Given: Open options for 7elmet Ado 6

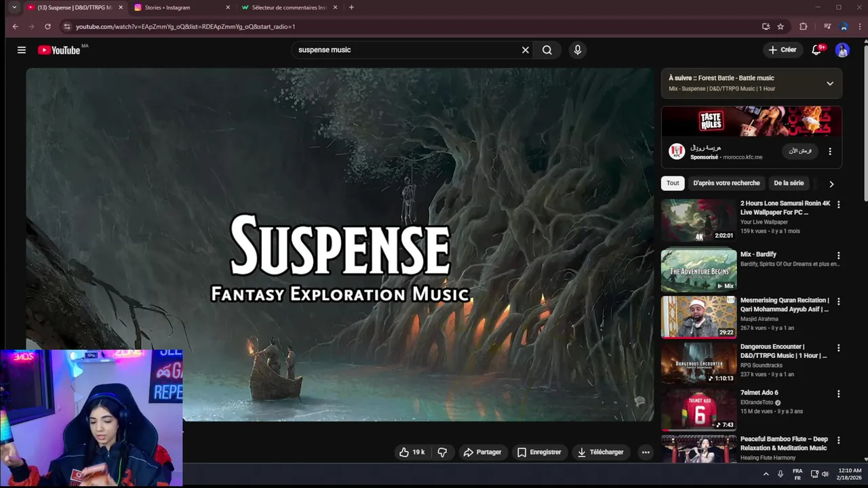Looking at the screenshot, I should click(x=838, y=394).
